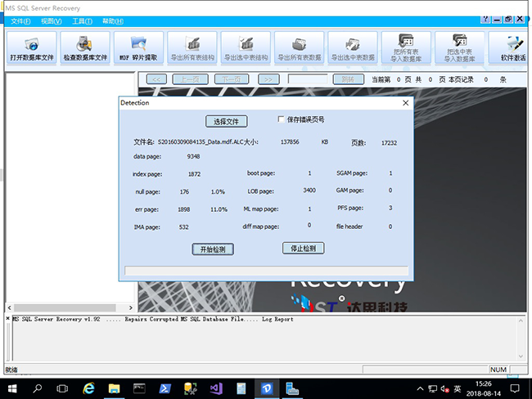Click the 检查数据库文件 toolbar icon

pos(86,47)
